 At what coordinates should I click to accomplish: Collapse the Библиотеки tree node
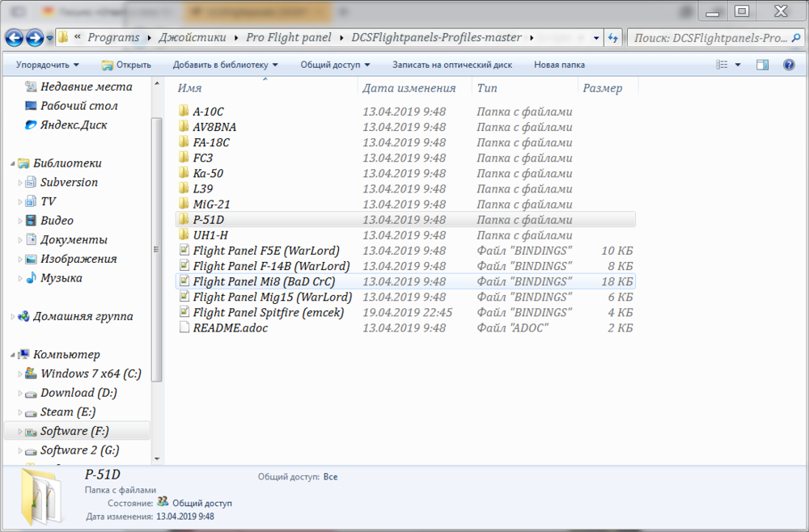click(x=12, y=163)
